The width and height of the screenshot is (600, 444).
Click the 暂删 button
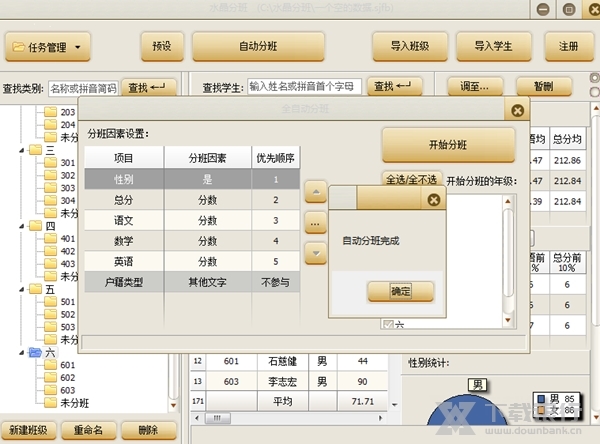click(x=544, y=87)
